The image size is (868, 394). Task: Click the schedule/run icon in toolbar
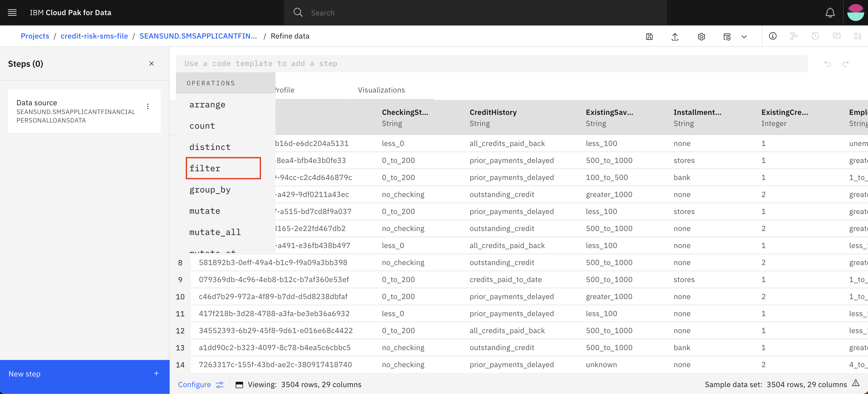(x=727, y=36)
